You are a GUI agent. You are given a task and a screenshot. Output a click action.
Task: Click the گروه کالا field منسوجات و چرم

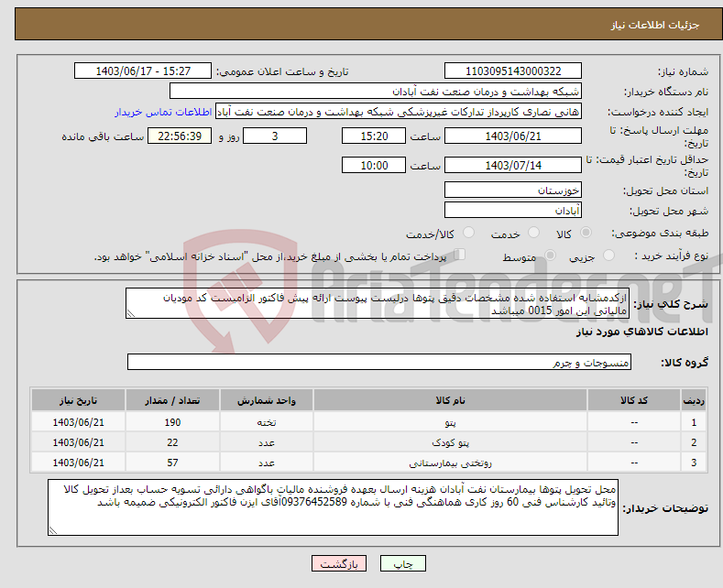click(x=379, y=362)
